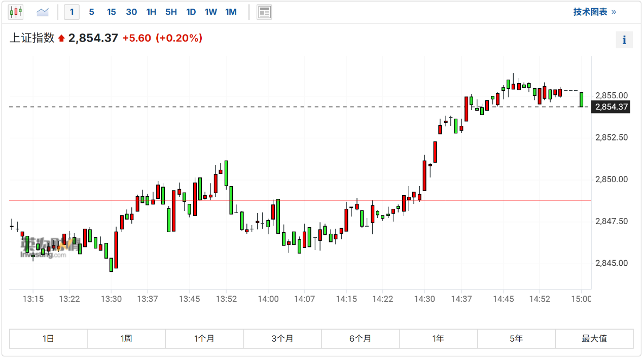The image size is (644, 359).
Task: Switch to candlestick chart type
Action: point(16,12)
